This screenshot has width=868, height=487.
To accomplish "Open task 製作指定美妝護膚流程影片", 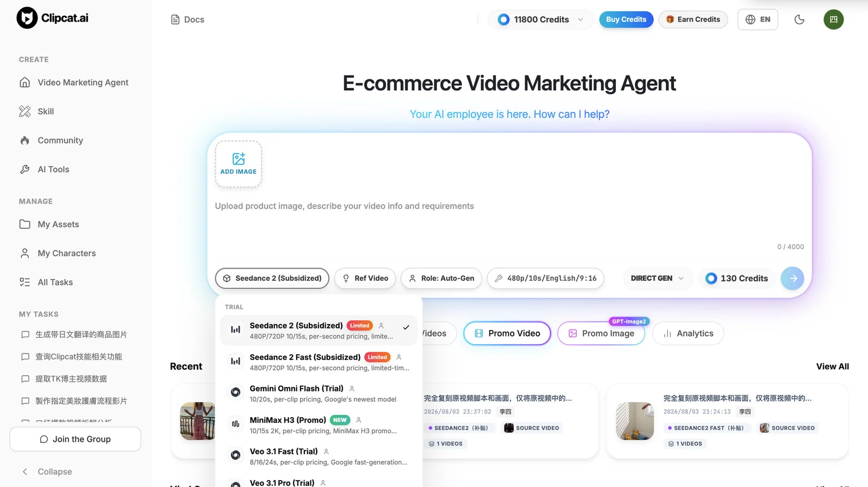I will (75, 401).
